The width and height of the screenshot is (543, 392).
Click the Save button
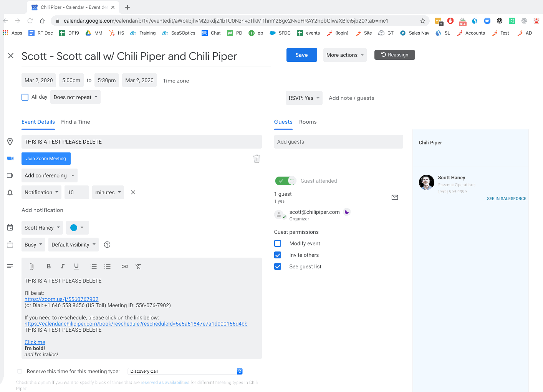pyautogui.click(x=302, y=55)
